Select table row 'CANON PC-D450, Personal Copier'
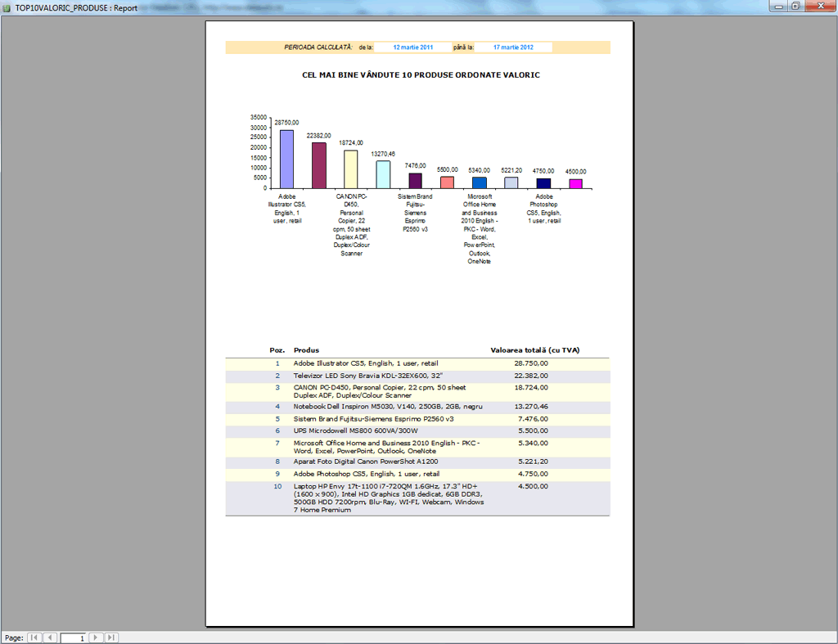This screenshot has width=838, height=644. (x=417, y=392)
